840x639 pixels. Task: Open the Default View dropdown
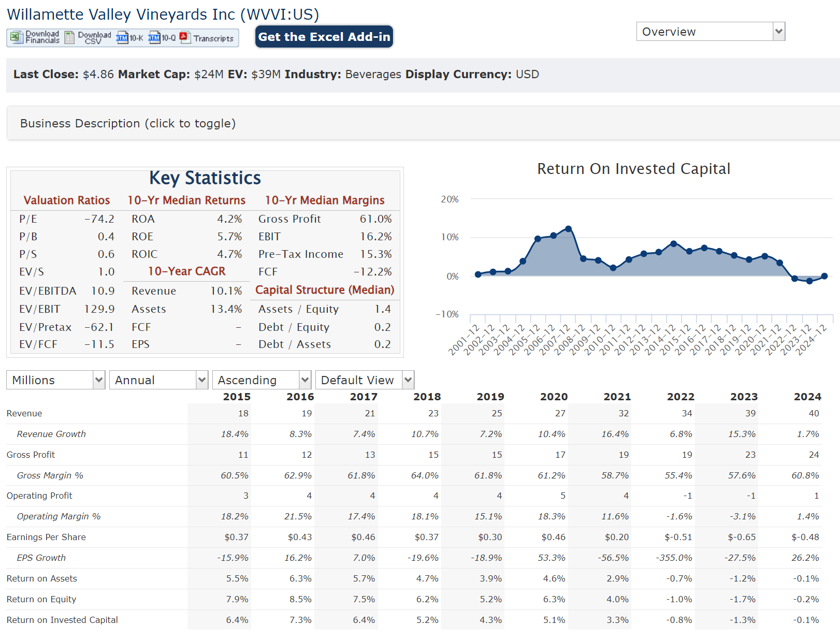coord(365,380)
